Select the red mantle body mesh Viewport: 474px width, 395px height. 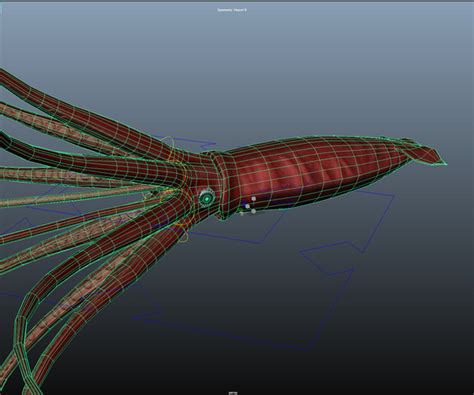coord(310,173)
